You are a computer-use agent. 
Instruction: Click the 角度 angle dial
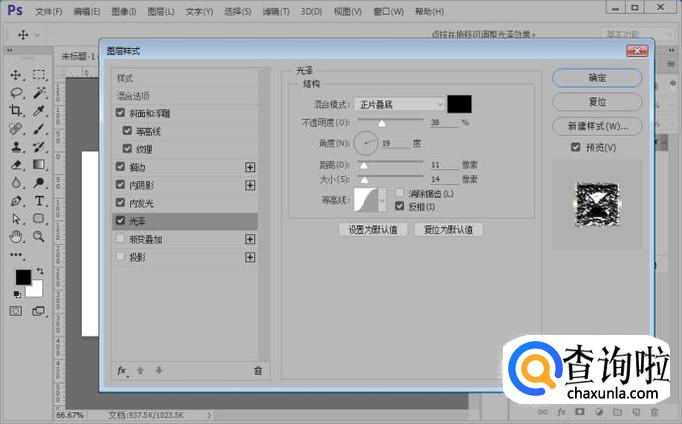(x=365, y=143)
